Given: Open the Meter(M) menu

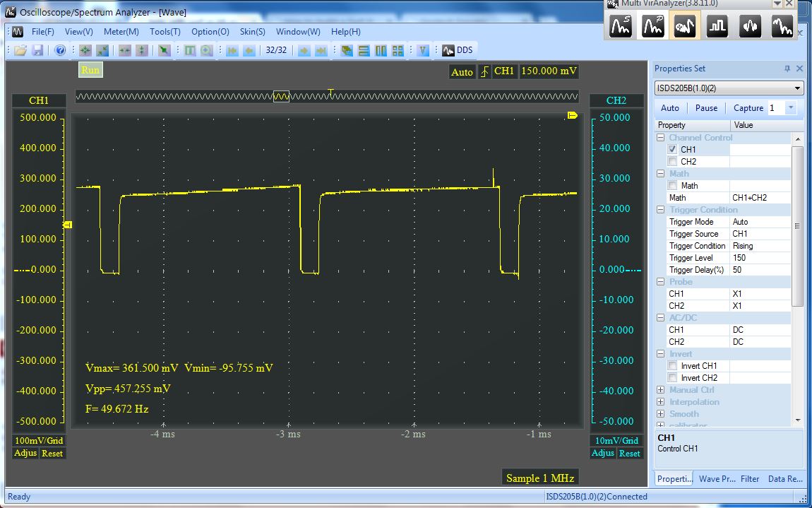Looking at the screenshot, I should (x=121, y=32).
